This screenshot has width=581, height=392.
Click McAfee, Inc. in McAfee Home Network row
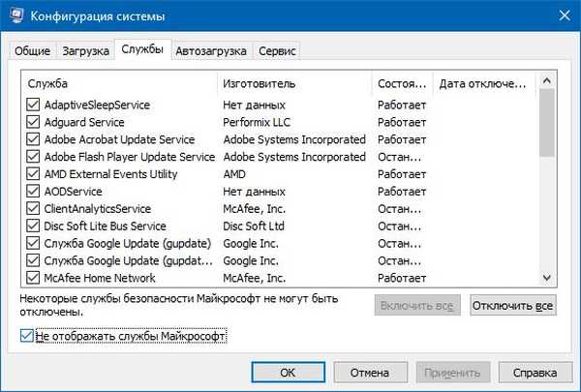254,278
